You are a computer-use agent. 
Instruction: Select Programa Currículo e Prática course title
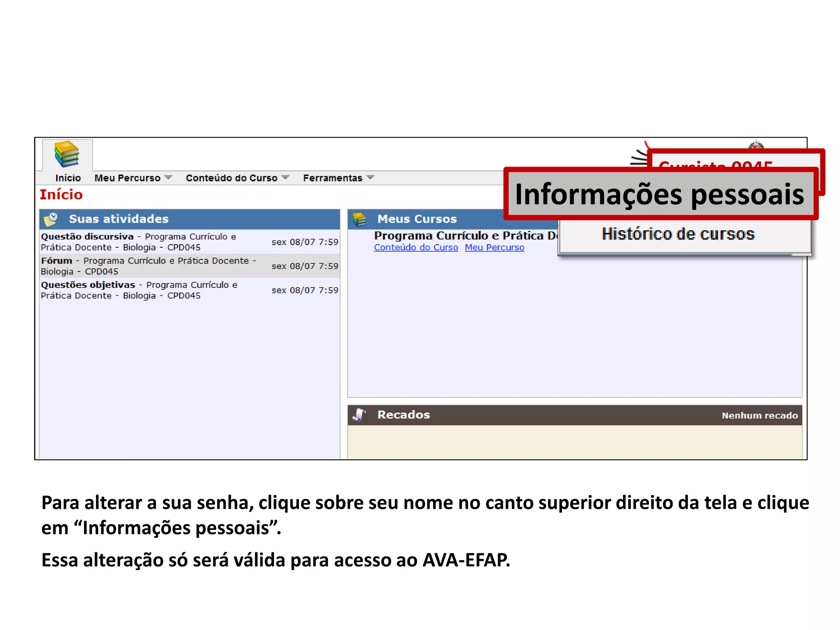click(x=466, y=236)
